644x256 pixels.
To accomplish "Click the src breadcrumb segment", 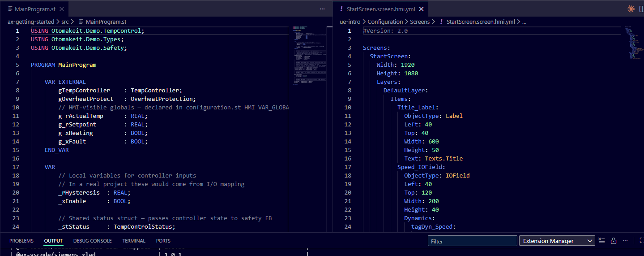I will pos(65,22).
